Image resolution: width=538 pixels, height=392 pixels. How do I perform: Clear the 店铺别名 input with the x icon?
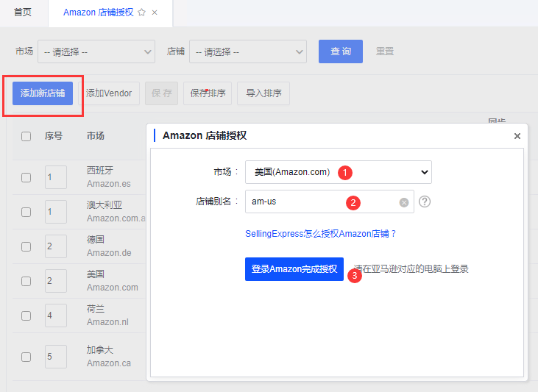pyautogui.click(x=404, y=203)
